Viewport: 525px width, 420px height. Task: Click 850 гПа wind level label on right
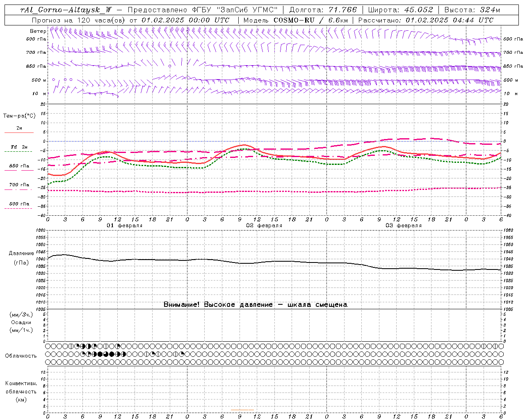(x=513, y=66)
